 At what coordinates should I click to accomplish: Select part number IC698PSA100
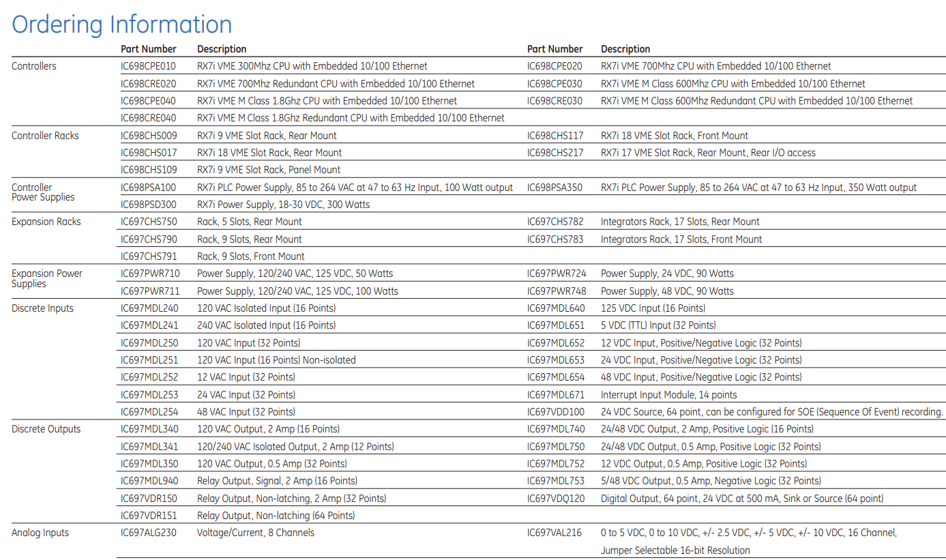[x=148, y=188]
